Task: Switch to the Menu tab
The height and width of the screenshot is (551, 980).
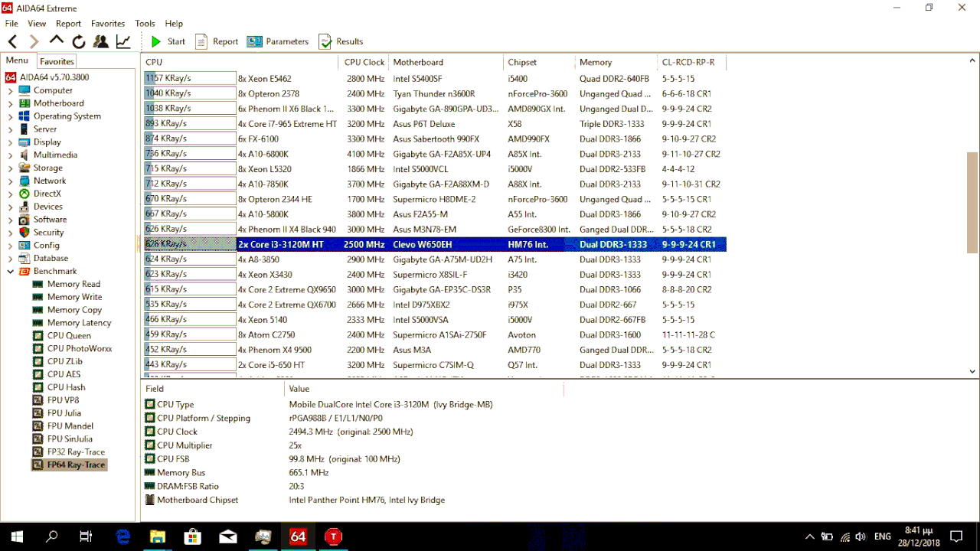Action: point(17,60)
